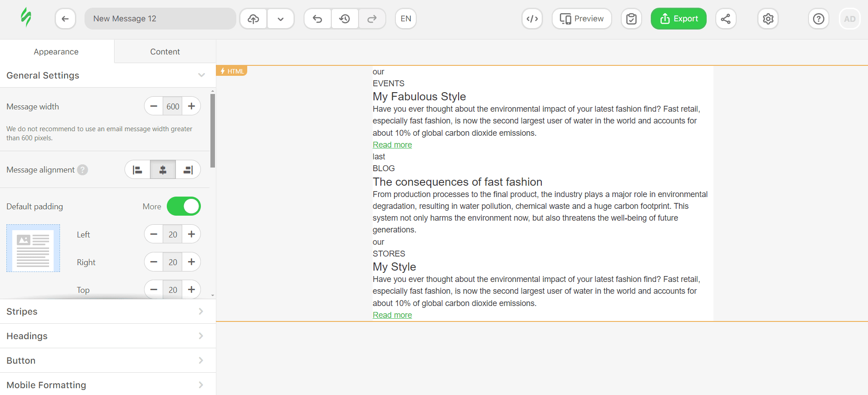Screen dimensions: 868x395
Task: Click the settings panel scrollbar
Action: pyautogui.click(x=213, y=131)
